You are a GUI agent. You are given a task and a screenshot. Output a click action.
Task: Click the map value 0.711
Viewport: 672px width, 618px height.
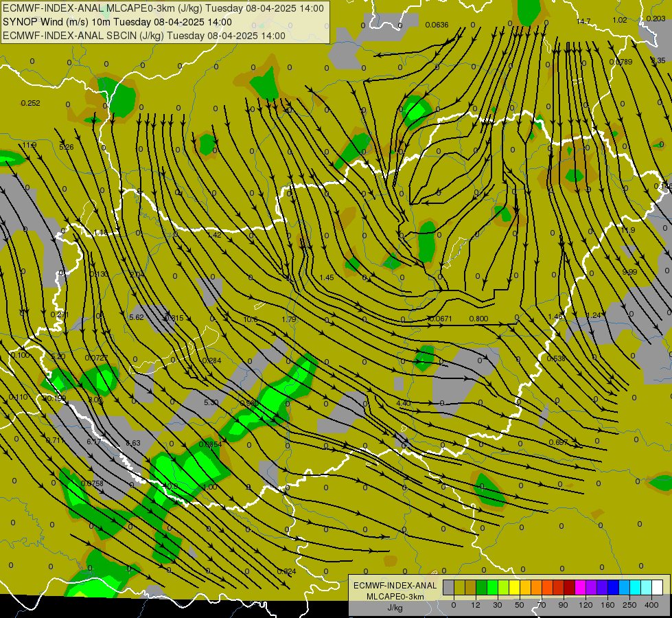pyautogui.click(x=55, y=440)
